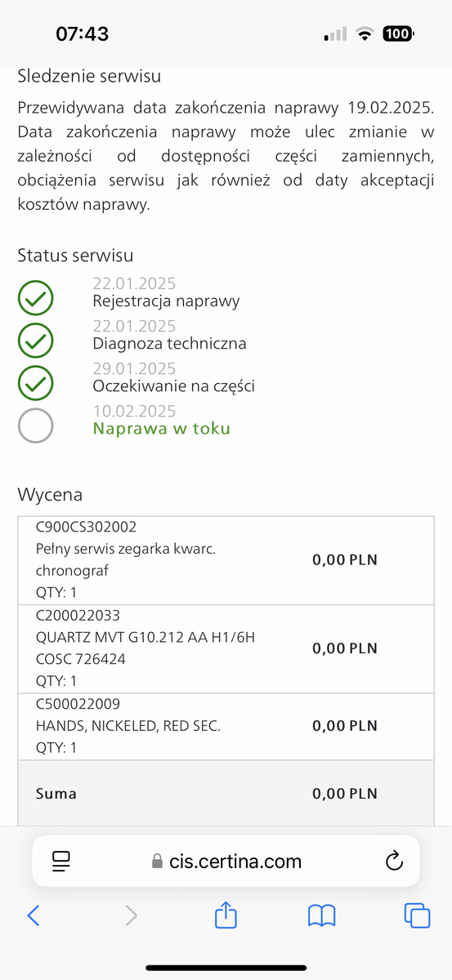Tap the Safari forward arrow

click(x=131, y=915)
